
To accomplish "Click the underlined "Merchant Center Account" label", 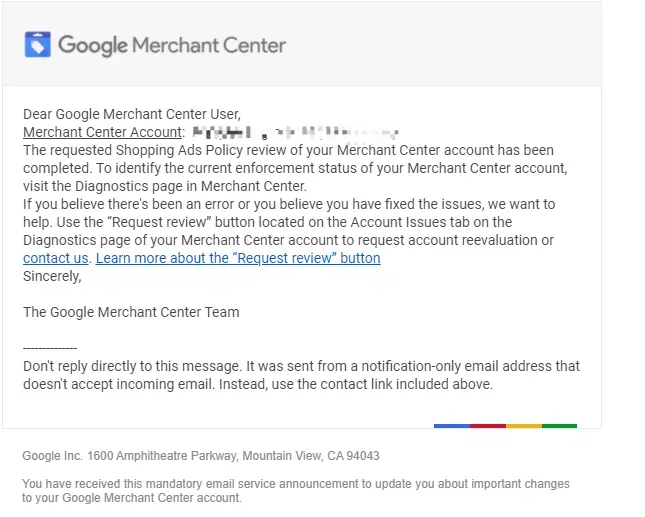I will (x=102, y=132).
